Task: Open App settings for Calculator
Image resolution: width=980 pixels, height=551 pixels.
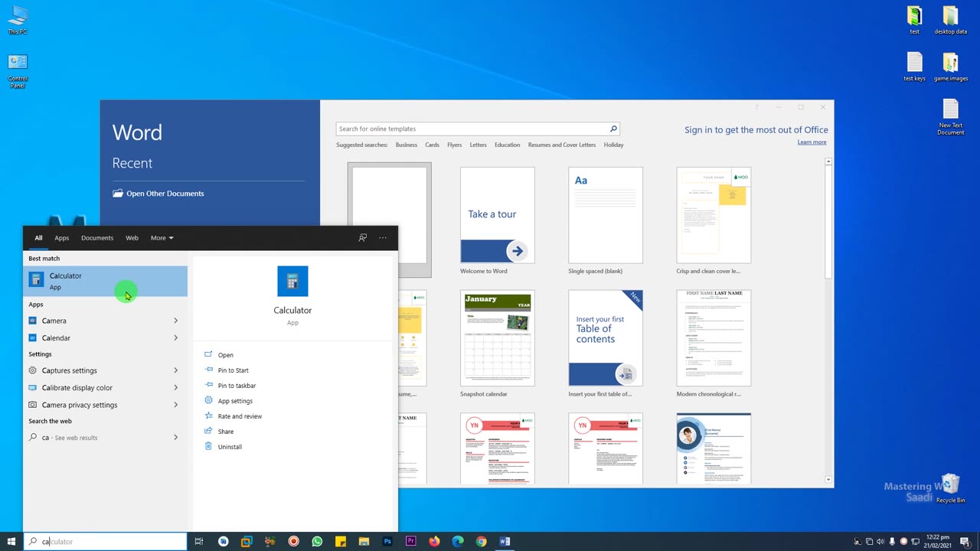Action: point(235,401)
